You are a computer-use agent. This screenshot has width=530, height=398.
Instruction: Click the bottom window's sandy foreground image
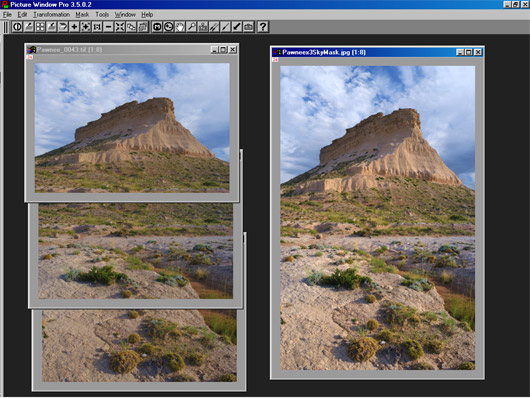click(139, 346)
